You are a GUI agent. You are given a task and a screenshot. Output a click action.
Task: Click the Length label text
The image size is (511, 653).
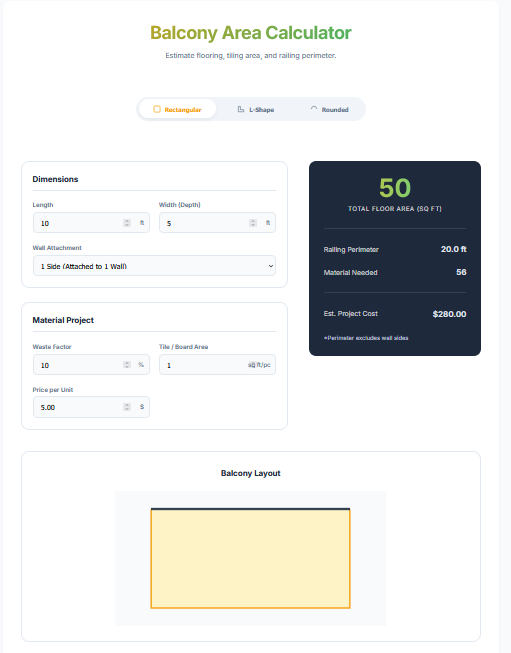coord(43,205)
